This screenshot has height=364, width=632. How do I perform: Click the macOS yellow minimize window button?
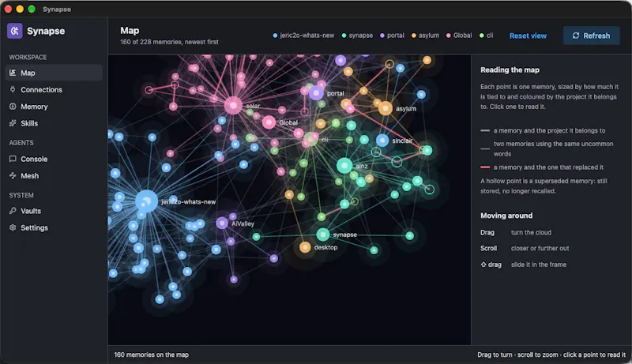tap(20, 9)
